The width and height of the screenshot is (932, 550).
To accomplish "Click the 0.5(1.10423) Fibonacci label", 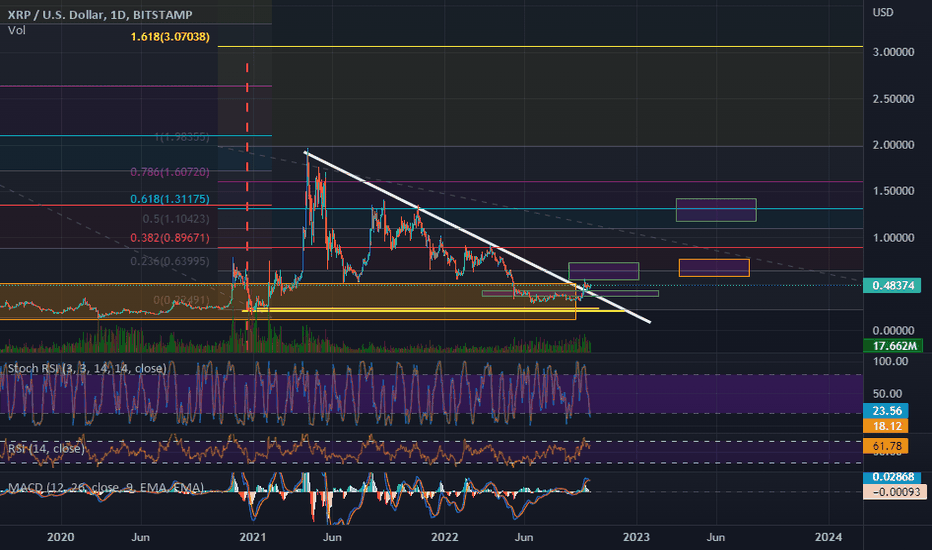I will tap(176, 219).
